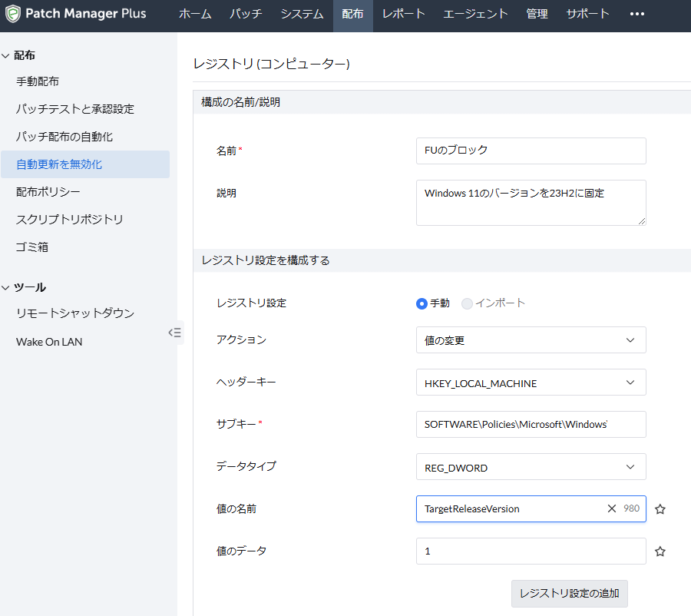691x616 pixels.
Task: Open 手動配布 in the sidebar
Action: pyautogui.click(x=38, y=81)
